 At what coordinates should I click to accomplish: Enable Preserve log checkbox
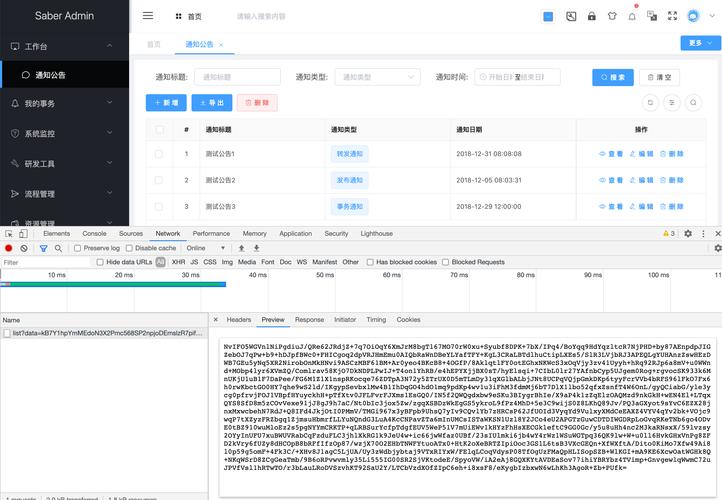77,248
